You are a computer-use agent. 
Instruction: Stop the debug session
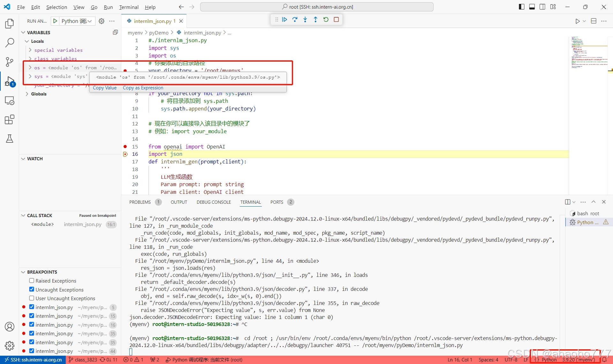pos(336,19)
